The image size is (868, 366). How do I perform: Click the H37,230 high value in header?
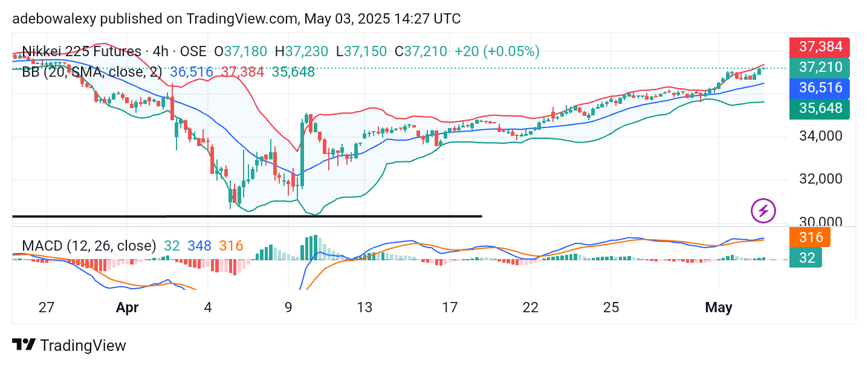pos(302,51)
